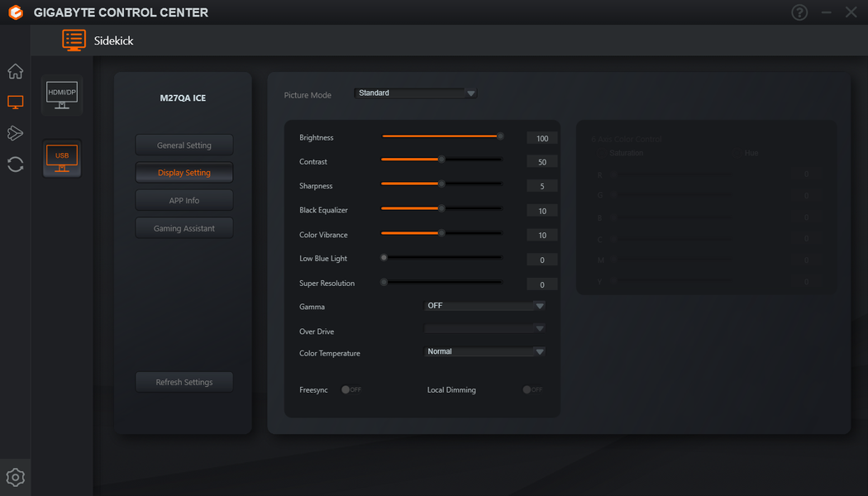Viewport: 868px width, 496px height.
Task: Click the Super Resolution slider handle
Action: (384, 283)
